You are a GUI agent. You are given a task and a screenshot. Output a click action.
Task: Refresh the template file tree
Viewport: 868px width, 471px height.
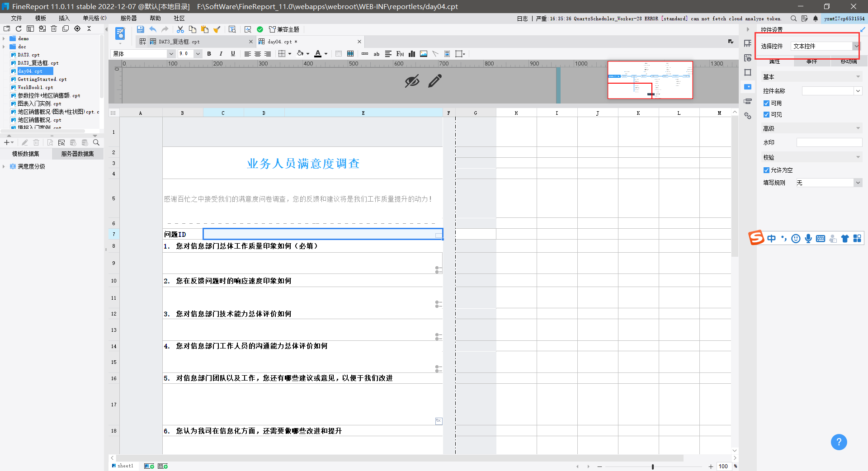click(19, 28)
